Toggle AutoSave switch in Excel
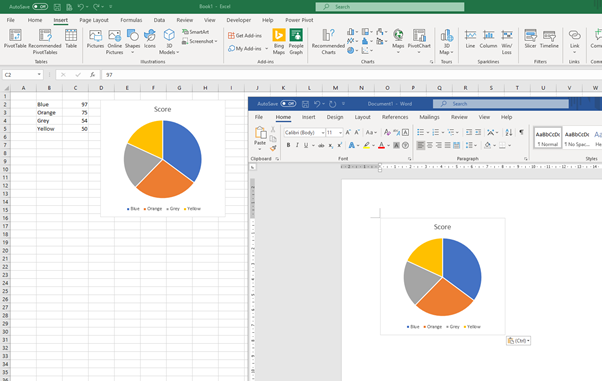 click(x=40, y=7)
